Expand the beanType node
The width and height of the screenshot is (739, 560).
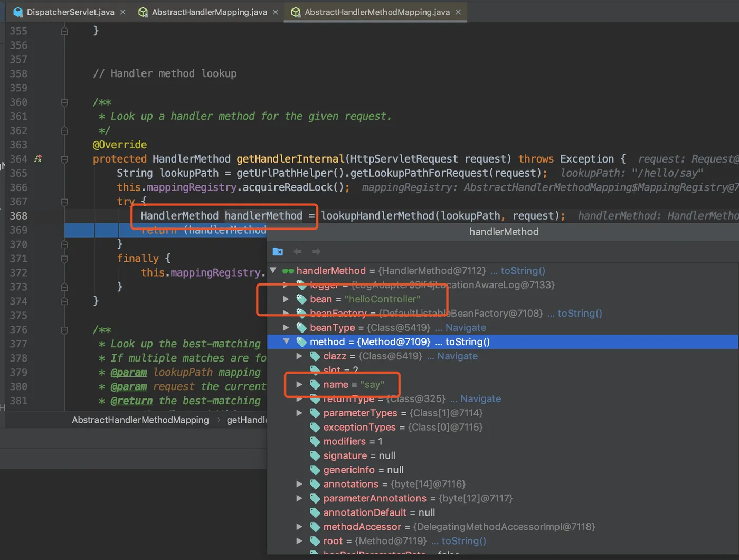[x=286, y=327]
